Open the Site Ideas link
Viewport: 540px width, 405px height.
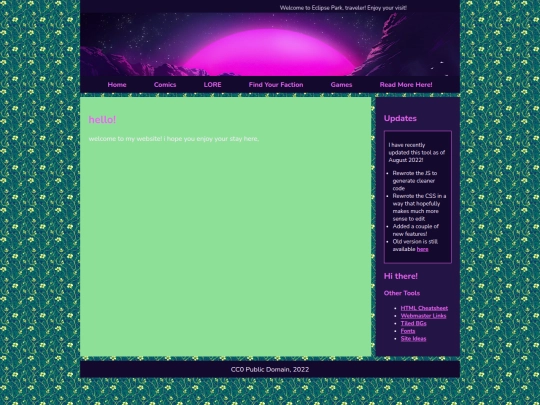click(413, 339)
